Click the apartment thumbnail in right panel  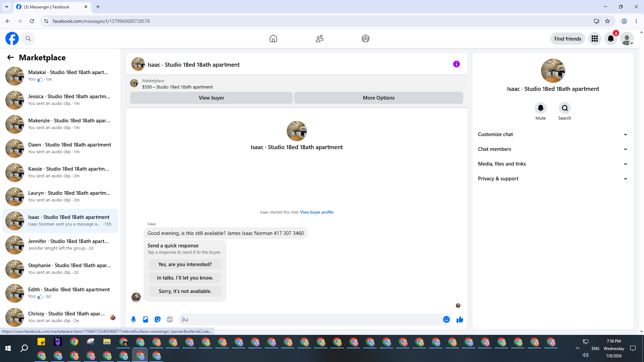[553, 71]
